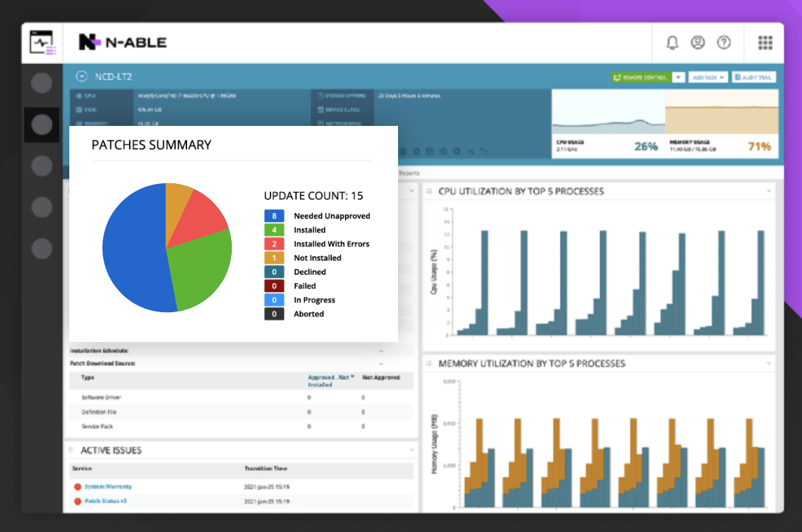This screenshot has width=802, height=532.
Task: Click the device monitor icon in top-left corner
Action: coord(42,43)
